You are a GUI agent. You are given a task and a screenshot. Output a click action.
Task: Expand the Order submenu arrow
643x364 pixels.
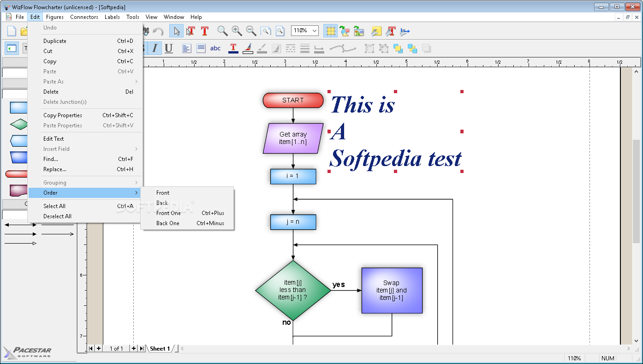click(137, 193)
